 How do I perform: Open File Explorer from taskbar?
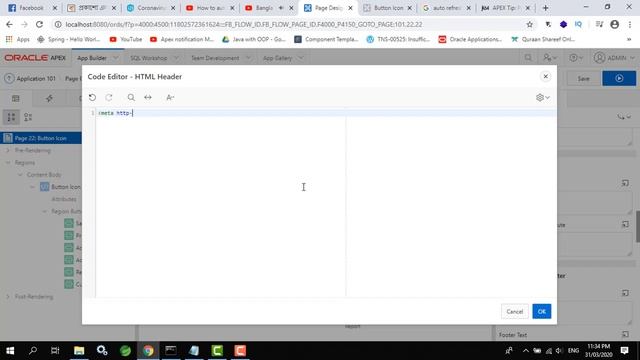click(x=79, y=351)
